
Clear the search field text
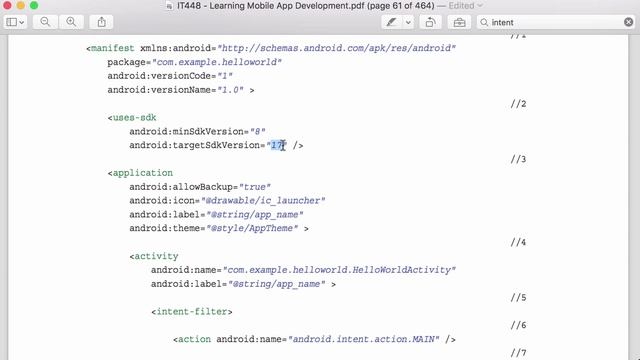tap(629, 22)
